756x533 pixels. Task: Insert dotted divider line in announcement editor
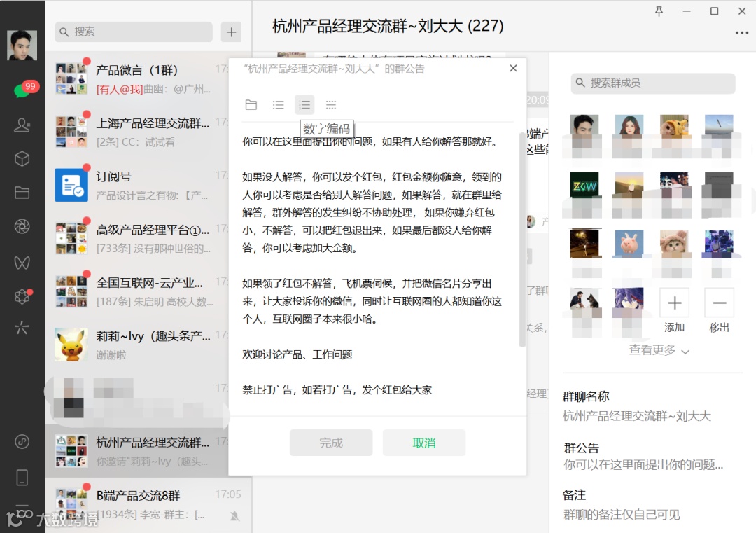330,104
